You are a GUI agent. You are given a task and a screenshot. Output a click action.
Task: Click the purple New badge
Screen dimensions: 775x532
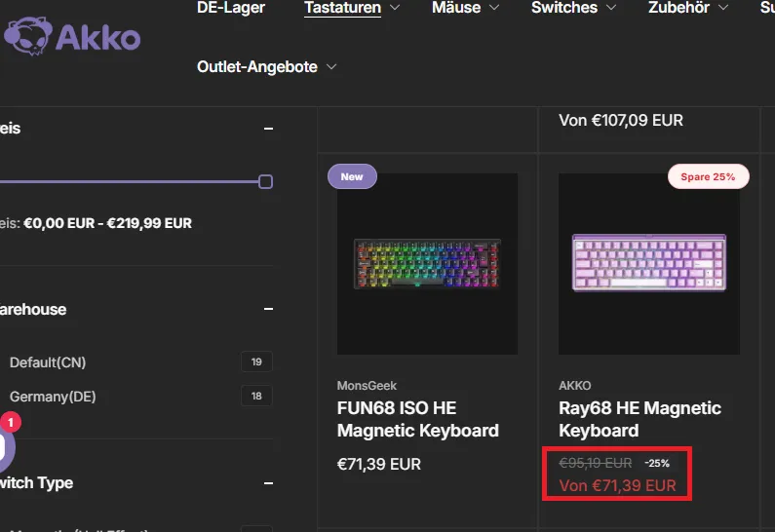(352, 176)
